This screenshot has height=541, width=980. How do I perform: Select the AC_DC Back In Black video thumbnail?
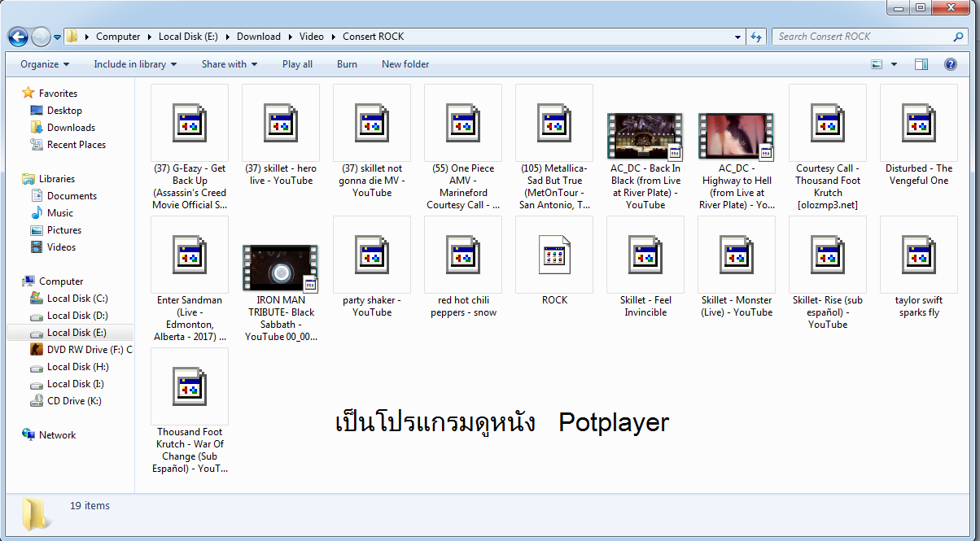coord(645,136)
